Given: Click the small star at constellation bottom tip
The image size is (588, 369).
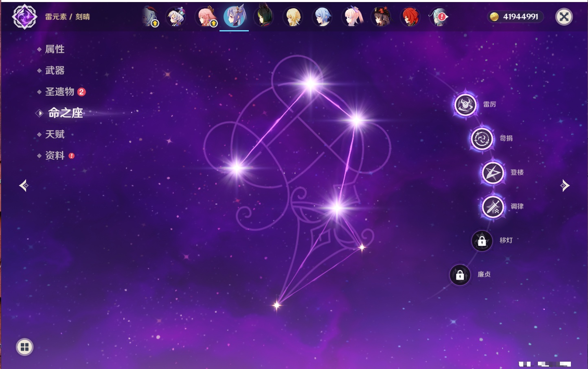Looking at the screenshot, I should pyautogui.click(x=277, y=305).
